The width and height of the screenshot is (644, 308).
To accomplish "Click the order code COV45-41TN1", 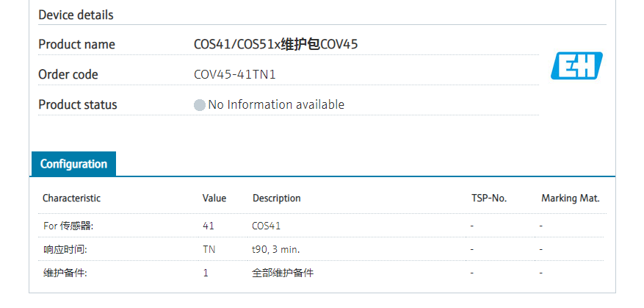I will [234, 74].
